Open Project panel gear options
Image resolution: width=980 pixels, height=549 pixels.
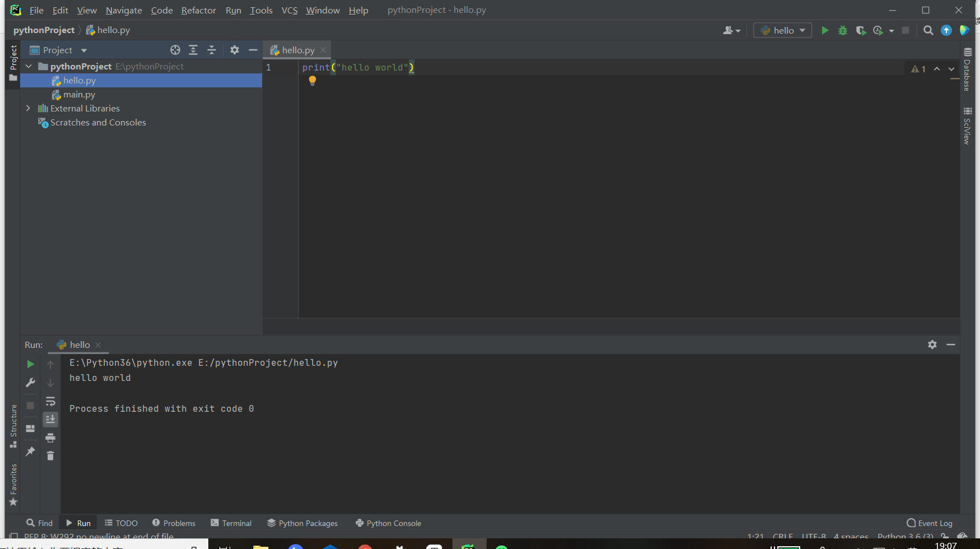(235, 50)
